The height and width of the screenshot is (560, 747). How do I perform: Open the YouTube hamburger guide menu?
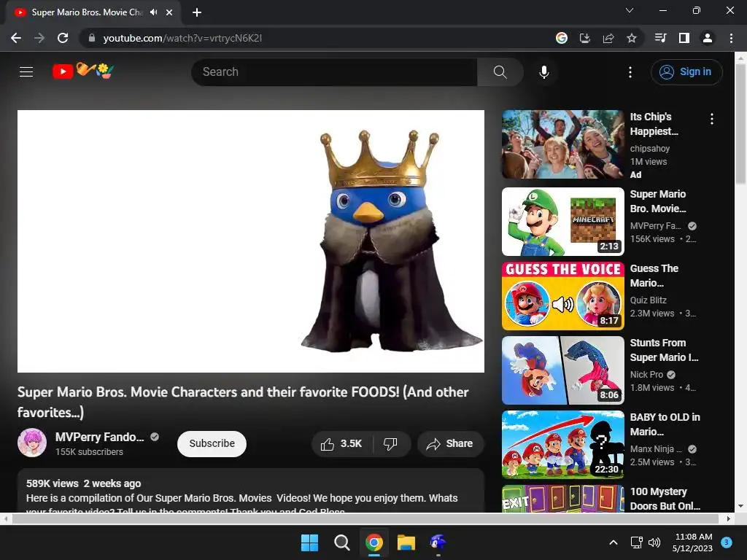tap(26, 72)
